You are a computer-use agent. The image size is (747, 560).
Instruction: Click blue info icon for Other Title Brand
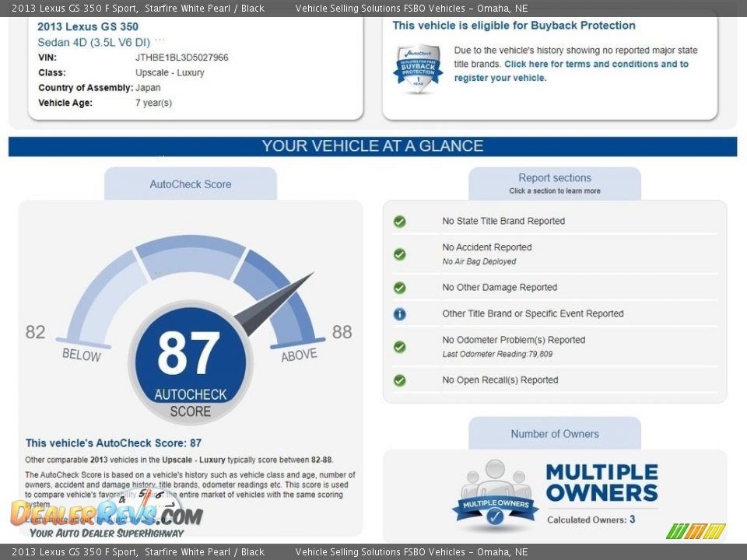[x=400, y=313]
